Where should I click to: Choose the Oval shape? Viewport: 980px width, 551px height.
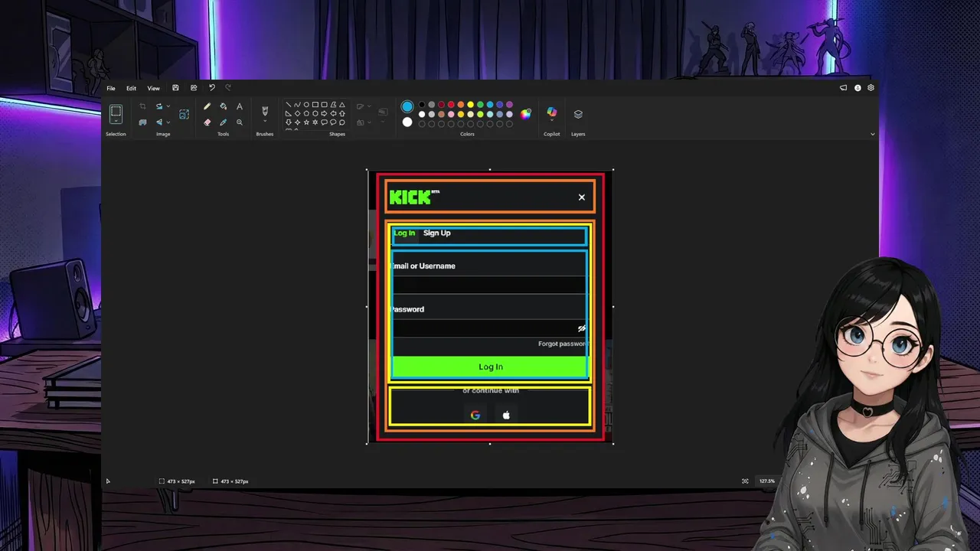click(x=306, y=105)
